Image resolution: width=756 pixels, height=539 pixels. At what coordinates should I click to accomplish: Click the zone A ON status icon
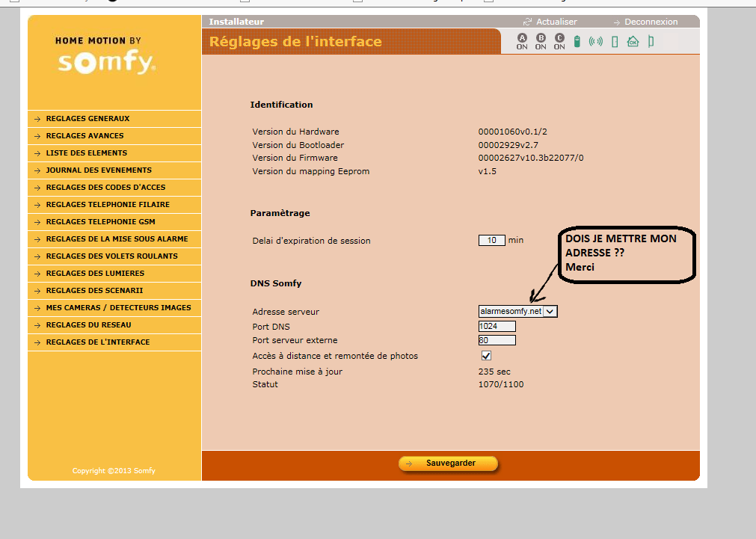point(522,41)
